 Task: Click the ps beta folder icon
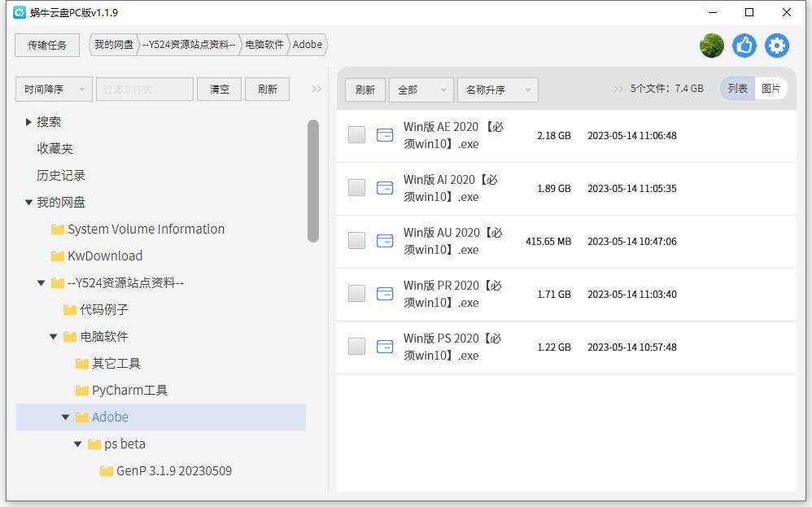click(x=94, y=444)
